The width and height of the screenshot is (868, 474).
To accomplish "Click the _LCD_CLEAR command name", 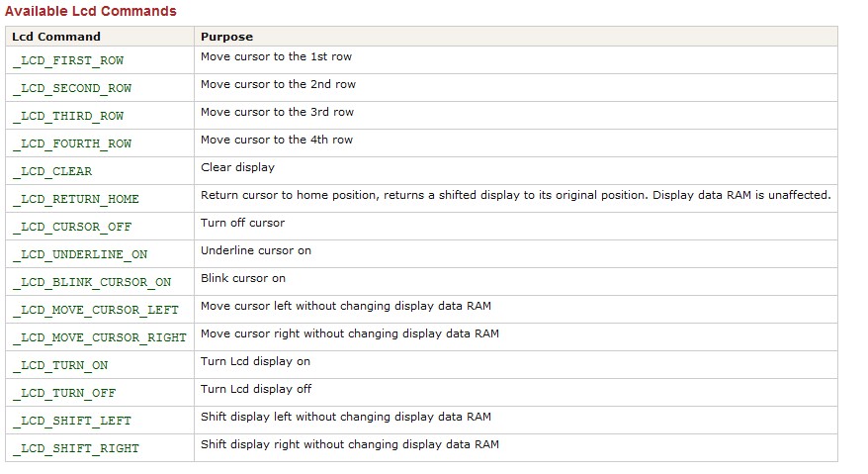I will pos(52,171).
